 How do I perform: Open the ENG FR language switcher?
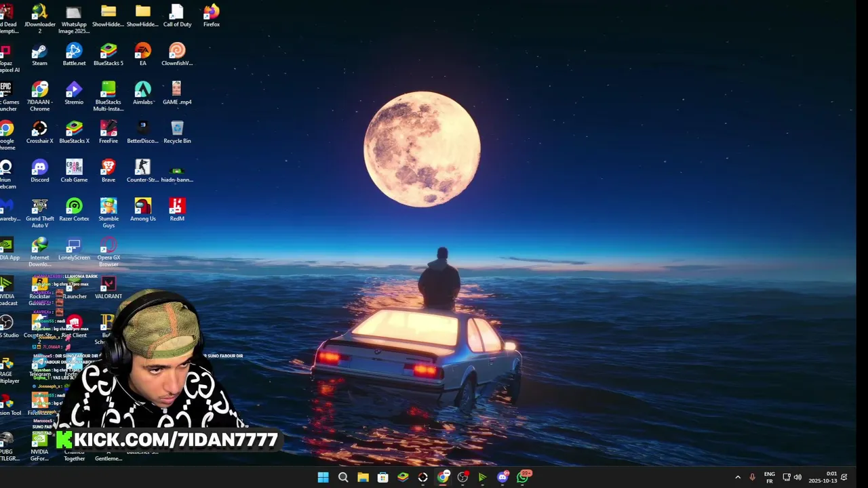point(769,477)
